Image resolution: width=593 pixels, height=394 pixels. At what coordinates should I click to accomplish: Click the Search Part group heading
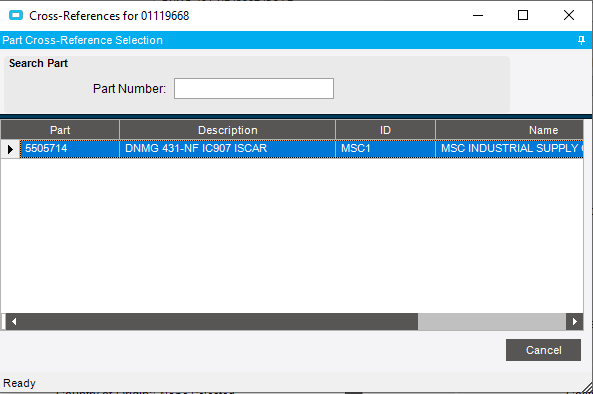pos(38,63)
